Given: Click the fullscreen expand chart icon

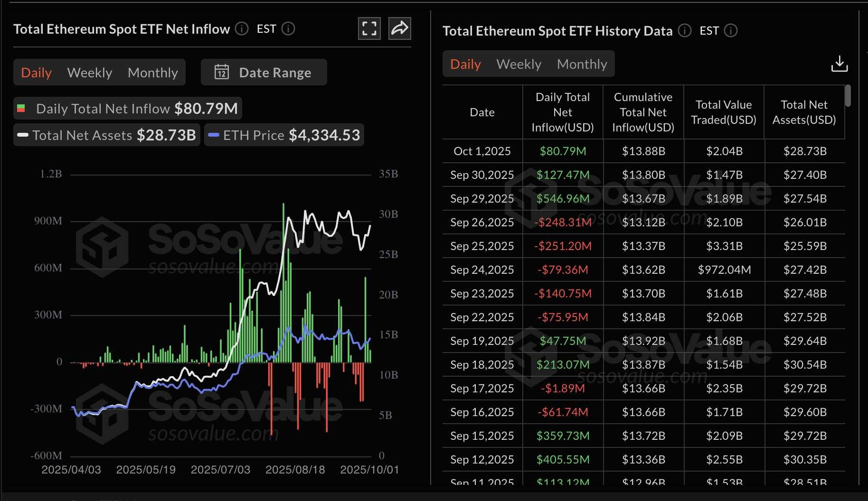Looking at the screenshot, I should (x=369, y=28).
